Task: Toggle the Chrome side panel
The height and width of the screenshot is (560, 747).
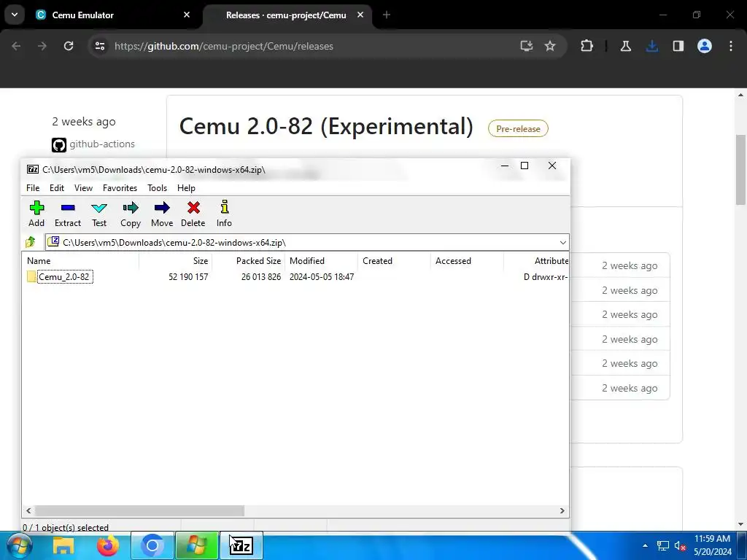Action: (x=678, y=46)
